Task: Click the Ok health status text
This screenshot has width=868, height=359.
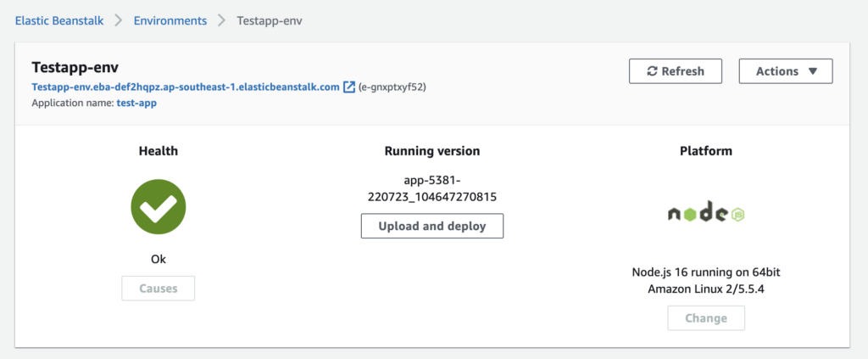Action: pyautogui.click(x=159, y=259)
